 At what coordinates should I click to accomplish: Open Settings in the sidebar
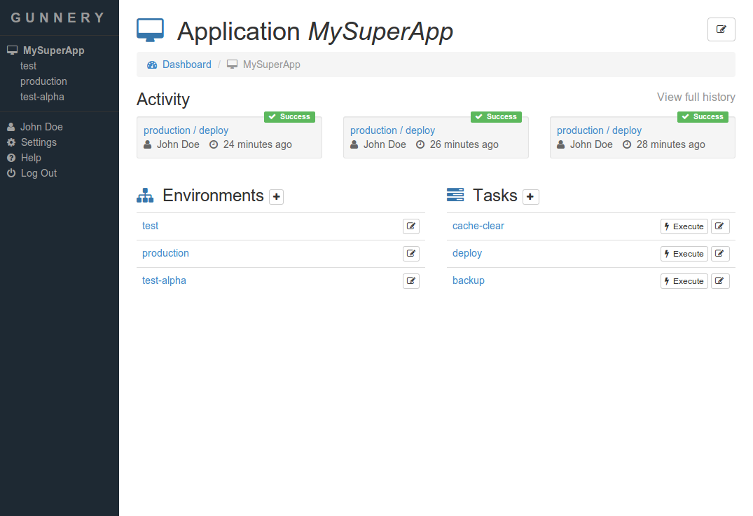coord(39,143)
